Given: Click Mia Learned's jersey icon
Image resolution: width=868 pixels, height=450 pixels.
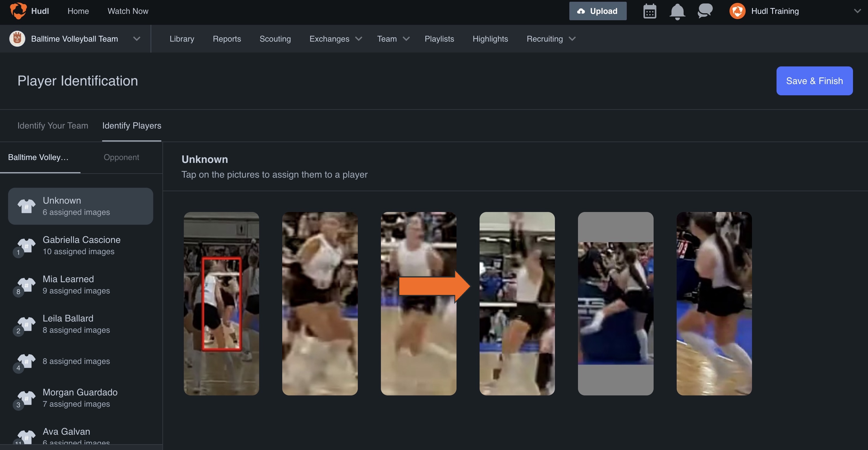Looking at the screenshot, I should click(26, 285).
